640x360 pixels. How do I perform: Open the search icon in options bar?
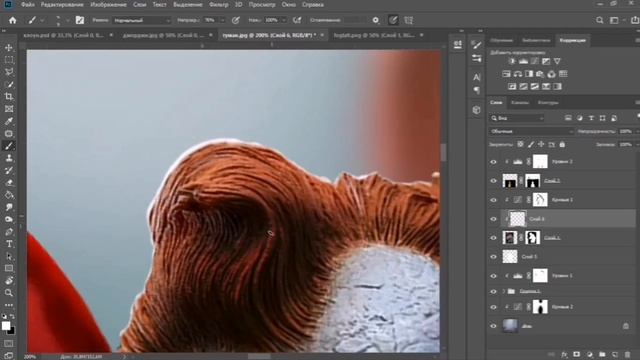point(599,20)
